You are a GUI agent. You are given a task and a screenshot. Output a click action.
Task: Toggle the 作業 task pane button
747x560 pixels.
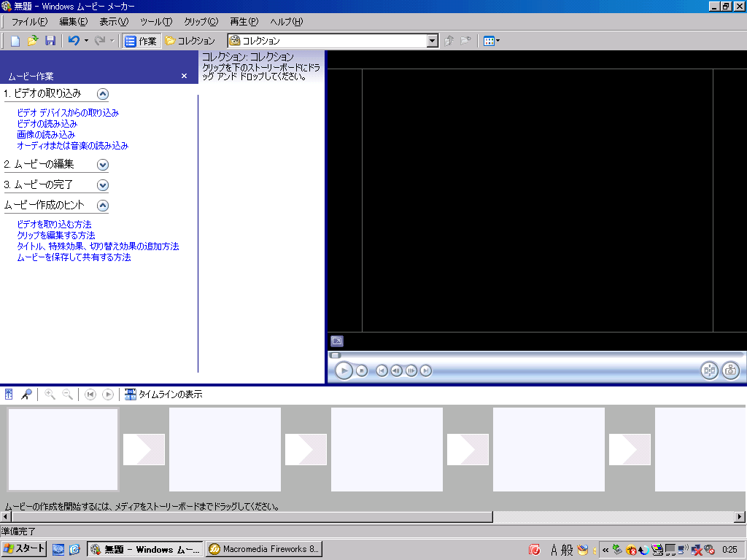click(x=141, y=41)
